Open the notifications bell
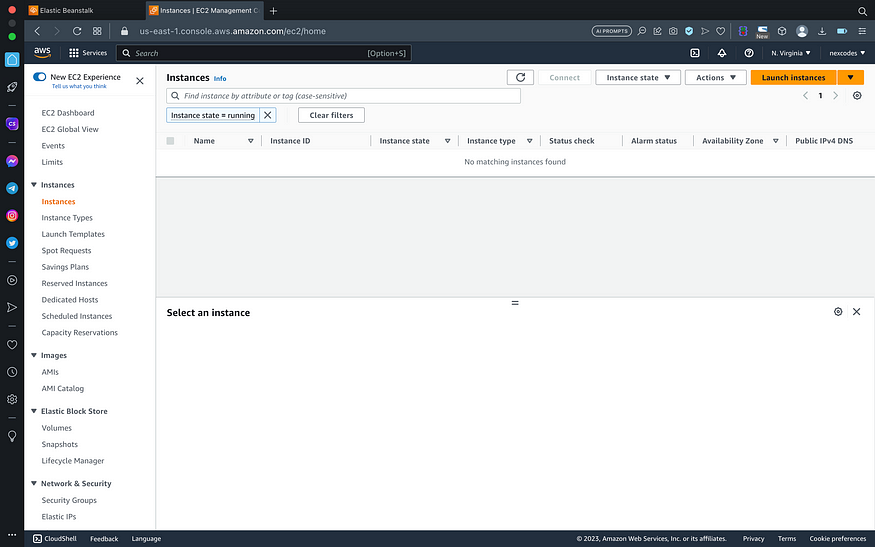This screenshot has height=547, width=875. 722,53
